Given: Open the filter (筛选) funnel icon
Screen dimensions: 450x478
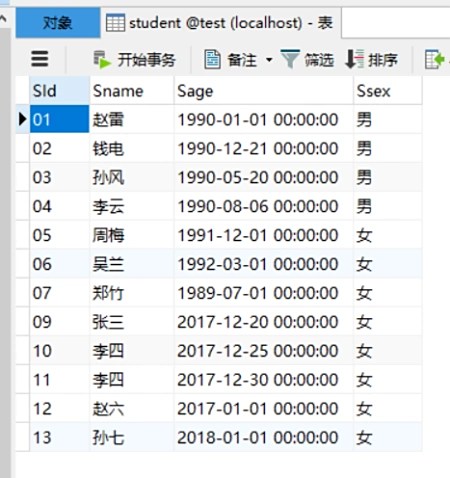Looking at the screenshot, I should 290,59.
